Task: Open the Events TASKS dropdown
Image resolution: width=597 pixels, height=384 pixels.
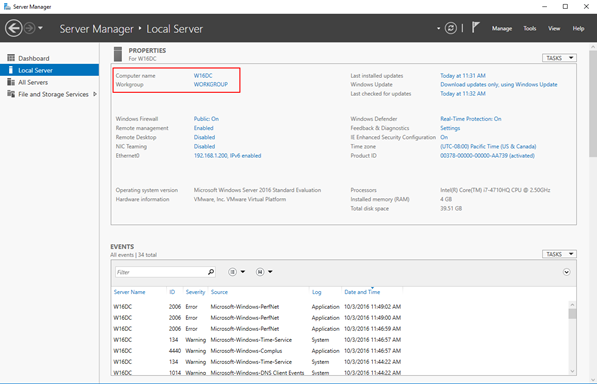Action: (x=559, y=254)
